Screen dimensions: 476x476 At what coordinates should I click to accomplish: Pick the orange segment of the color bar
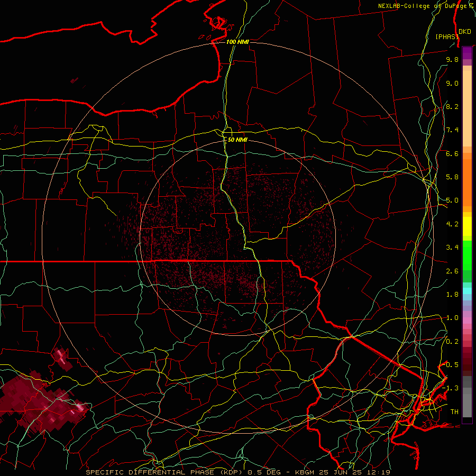(467, 182)
